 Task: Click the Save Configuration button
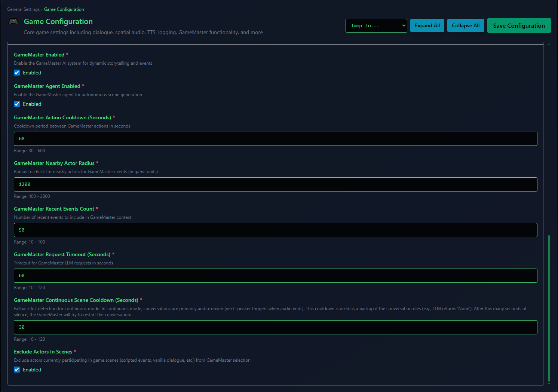click(518, 26)
